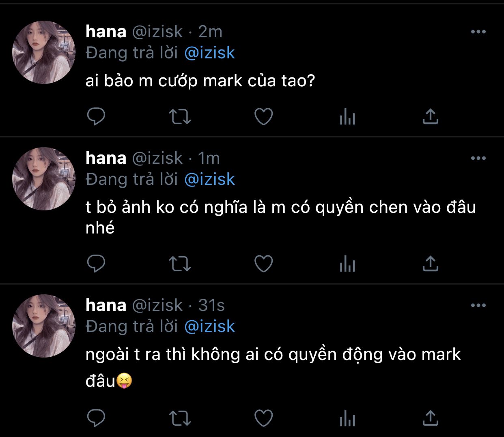Retweet the "ai bảo m cướp mark" tweet
The height and width of the screenshot is (437, 504).
(x=180, y=117)
